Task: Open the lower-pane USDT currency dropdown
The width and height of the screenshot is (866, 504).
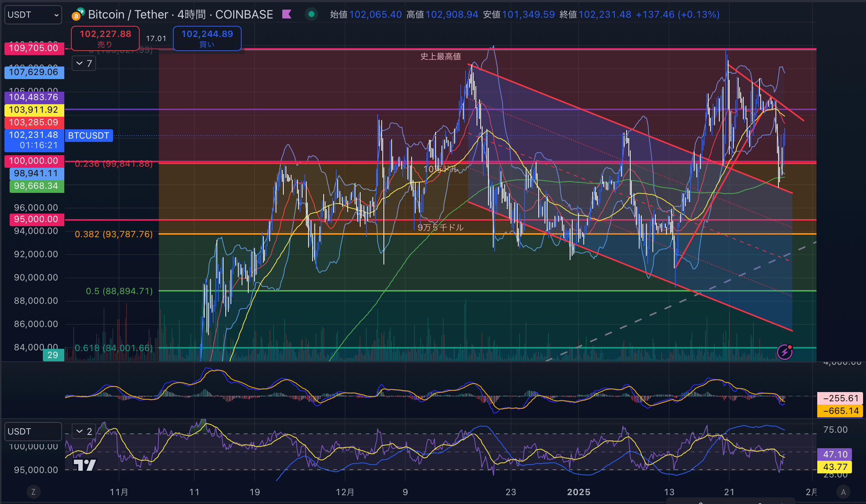Action: (33, 432)
